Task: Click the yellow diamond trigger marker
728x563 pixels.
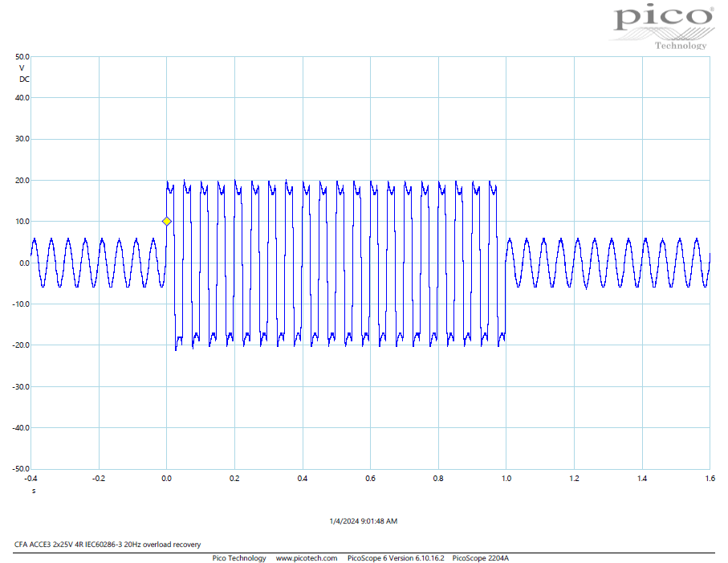Action: click(167, 222)
